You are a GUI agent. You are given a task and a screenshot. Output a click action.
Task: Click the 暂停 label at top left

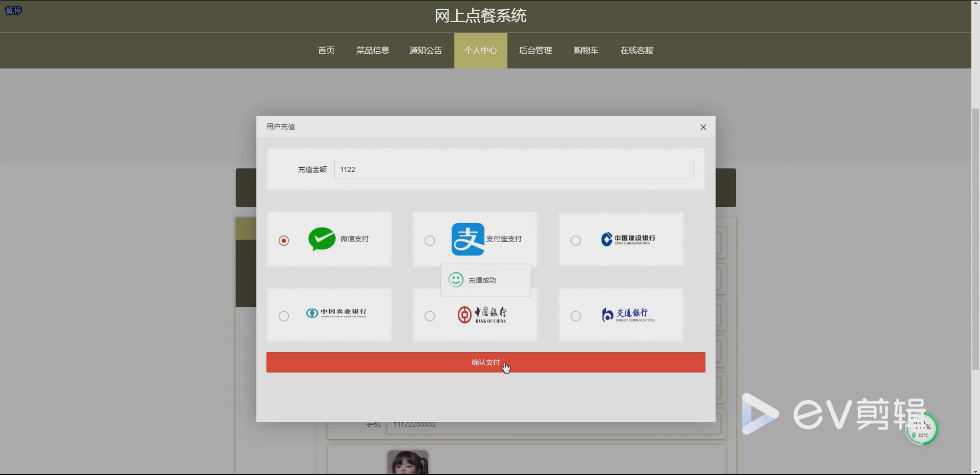[13, 10]
